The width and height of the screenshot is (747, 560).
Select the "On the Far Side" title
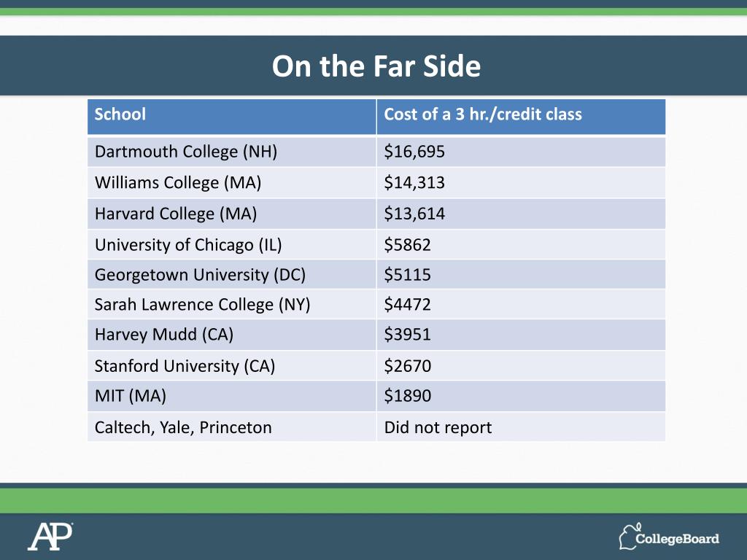(376, 66)
